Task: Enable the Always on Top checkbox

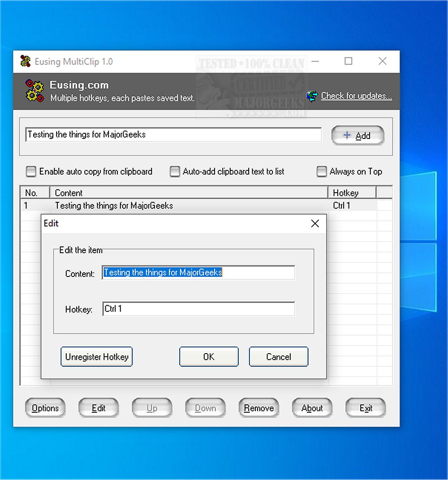Action: click(x=322, y=171)
